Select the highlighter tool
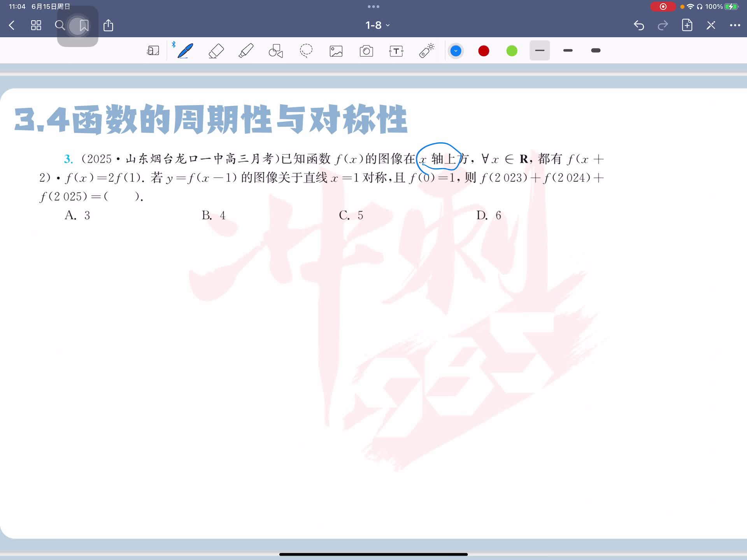Screen dimensions: 747x560 246,51
